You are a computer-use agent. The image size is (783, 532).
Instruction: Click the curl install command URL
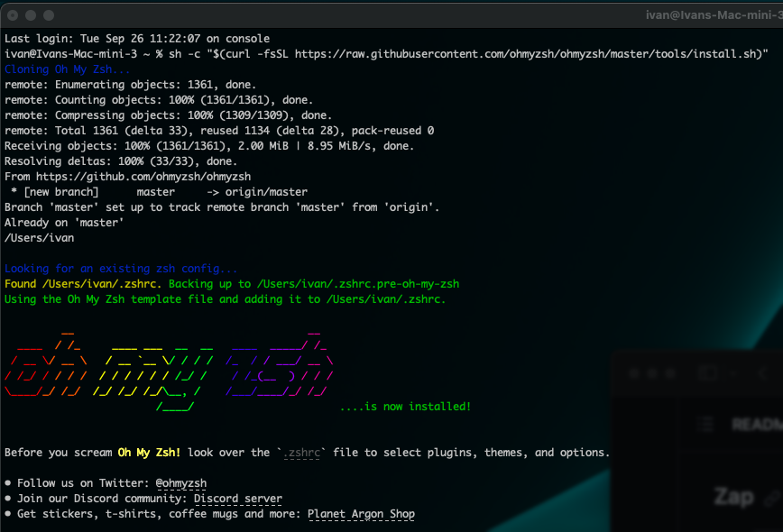tap(527, 54)
